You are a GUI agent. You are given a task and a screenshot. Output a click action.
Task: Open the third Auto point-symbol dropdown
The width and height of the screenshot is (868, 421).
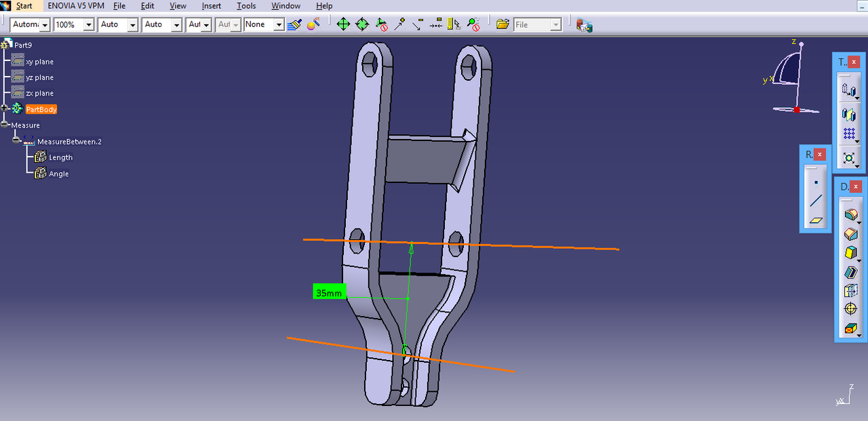point(199,24)
